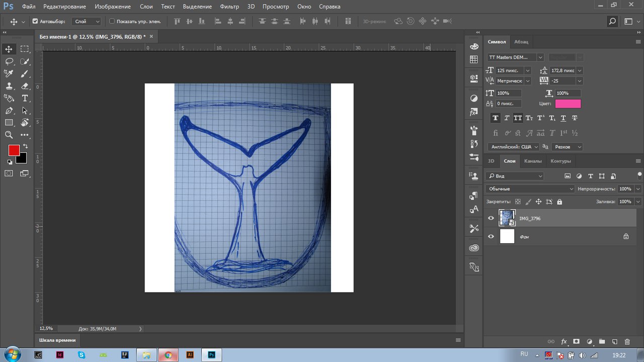
Task: Select the Path Selection arrow tool
Action: coord(25,111)
